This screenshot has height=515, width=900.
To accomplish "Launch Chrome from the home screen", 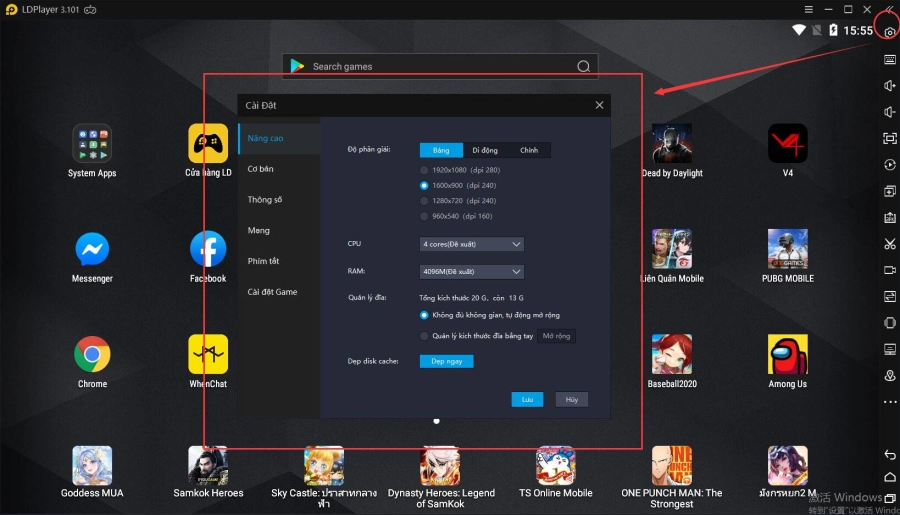I will click(92, 355).
